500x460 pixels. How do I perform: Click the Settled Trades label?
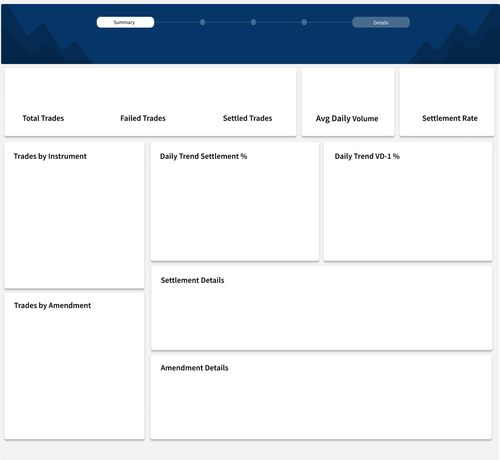[247, 118]
